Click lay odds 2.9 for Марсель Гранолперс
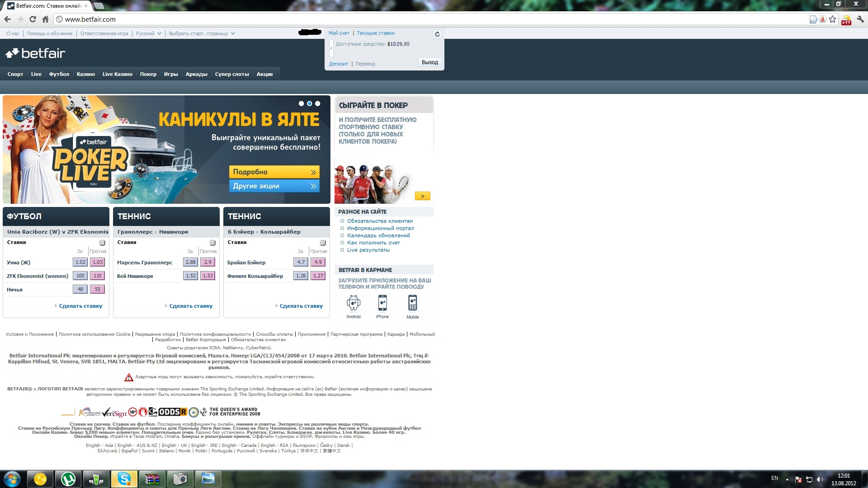The width and height of the screenshot is (868, 488). click(x=208, y=262)
